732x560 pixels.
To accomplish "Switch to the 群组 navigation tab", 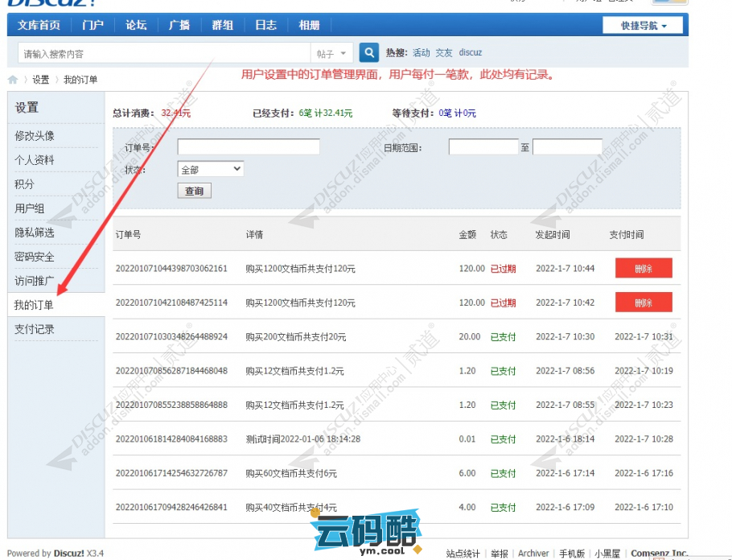I will pos(222,26).
